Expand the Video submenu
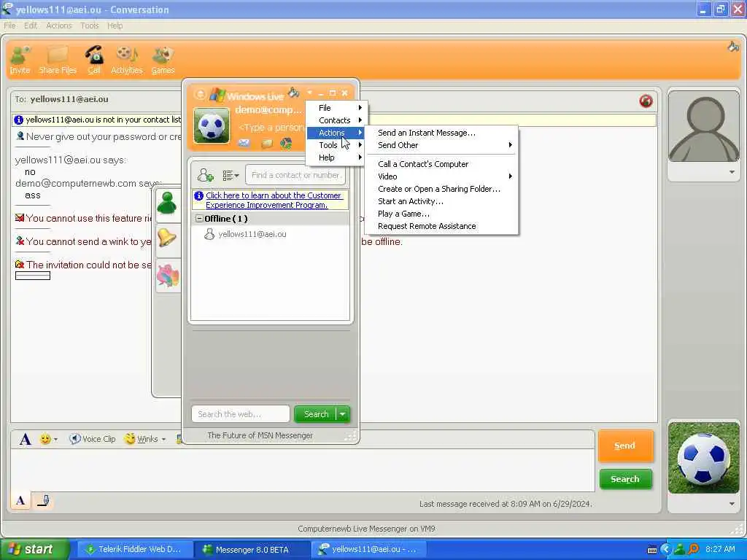The height and width of the screenshot is (560, 747). (x=441, y=176)
